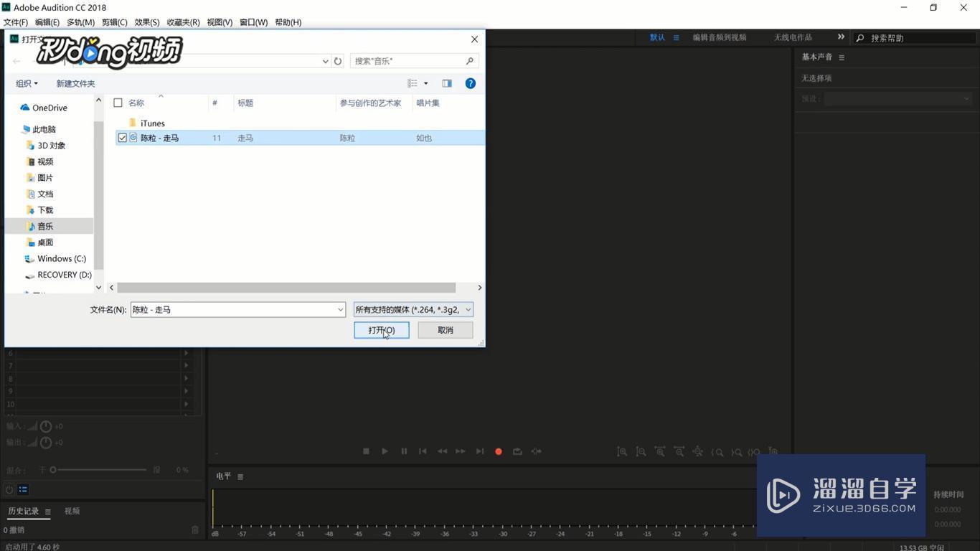Switch to the 视频 tab
Image resolution: width=980 pixels, height=551 pixels.
click(x=72, y=512)
